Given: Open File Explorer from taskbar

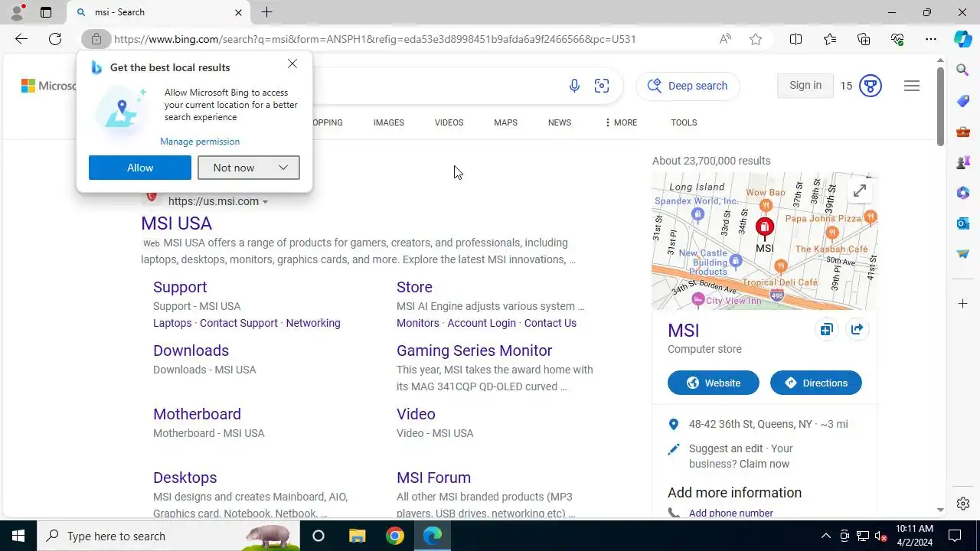Looking at the screenshot, I should point(357,536).
